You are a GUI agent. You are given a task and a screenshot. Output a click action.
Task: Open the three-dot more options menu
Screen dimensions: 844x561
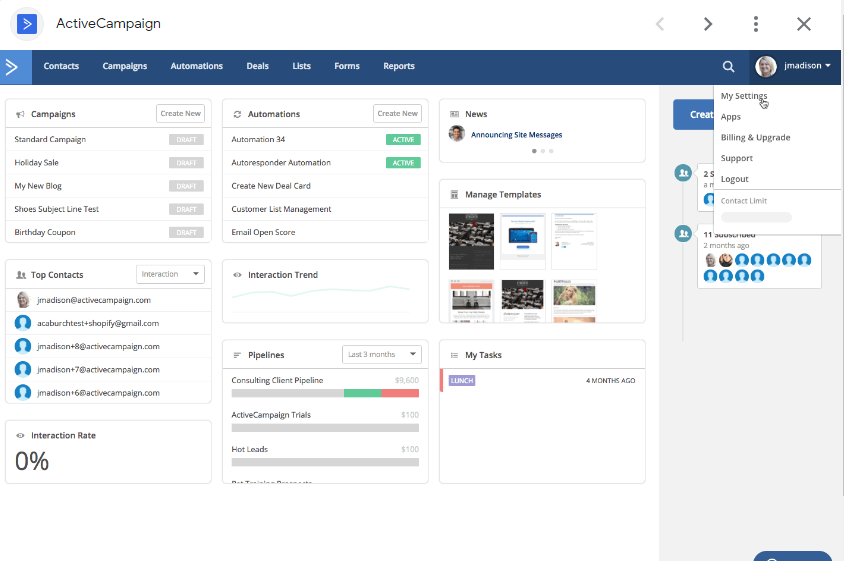756,24
